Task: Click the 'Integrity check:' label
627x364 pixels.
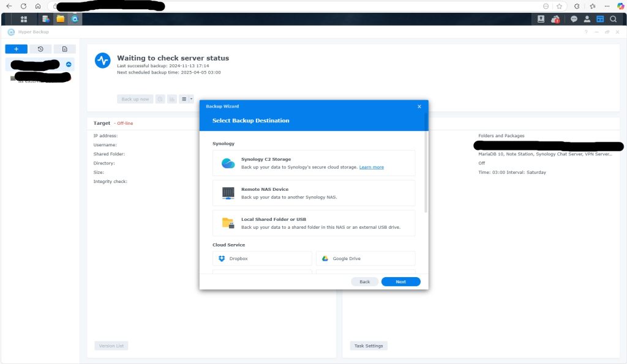Action: (x=110, y=182)
